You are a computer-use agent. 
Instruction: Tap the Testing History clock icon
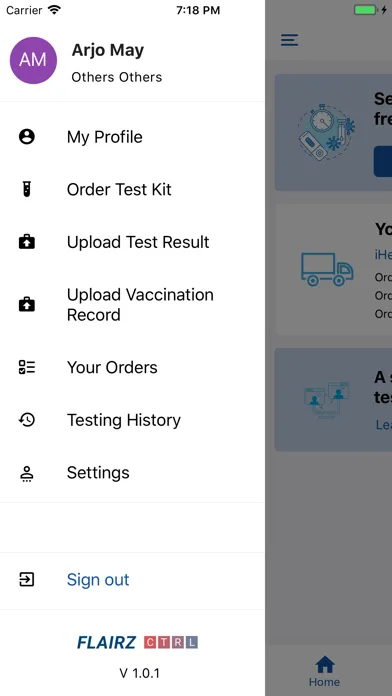click(27, 420)
